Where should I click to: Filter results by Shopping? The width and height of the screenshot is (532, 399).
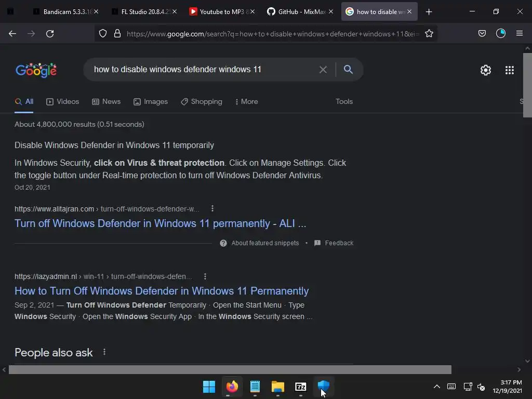pos(202,101)
